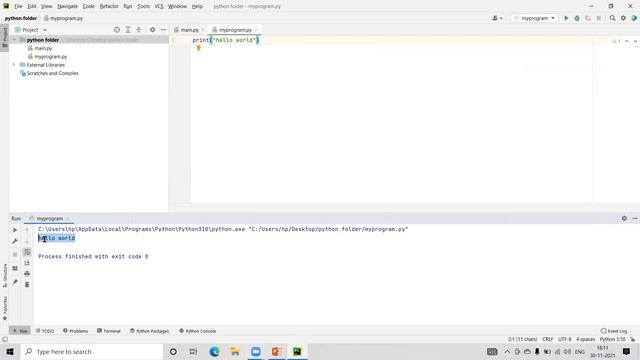Go to next highlighted error arrow
The image size is (640, 360).
(x=635, y=41)
